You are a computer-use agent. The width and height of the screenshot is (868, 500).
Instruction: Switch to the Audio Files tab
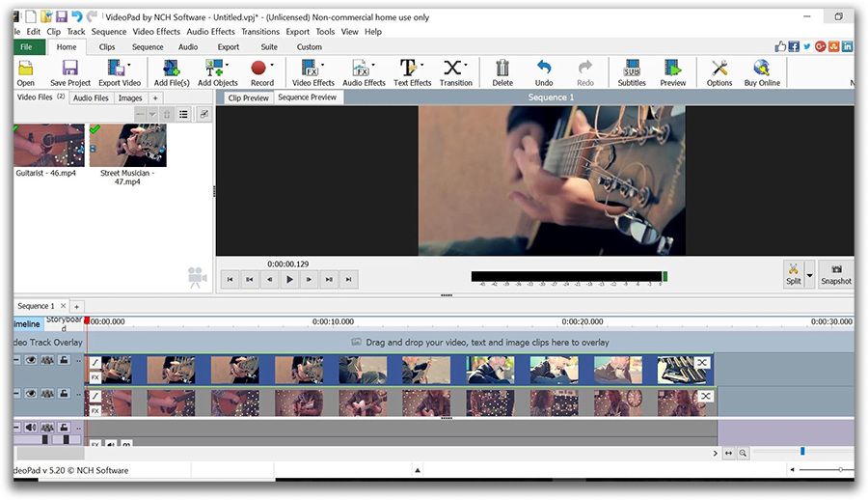pyautogui.click(x=91, y=98)
